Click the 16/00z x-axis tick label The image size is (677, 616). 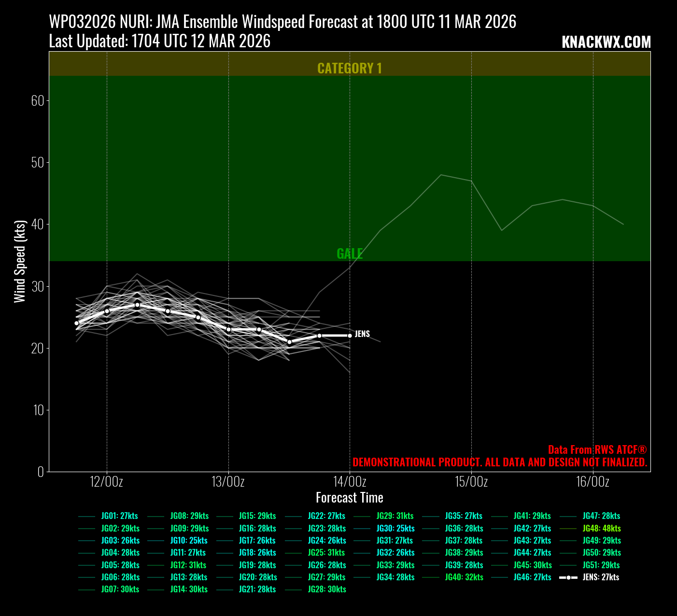[x=592, y=482]
